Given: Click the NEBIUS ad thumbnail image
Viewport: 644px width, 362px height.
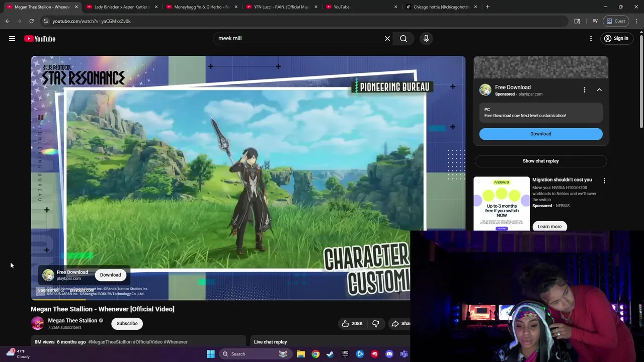Looking at the screenshot, I should [502, 204].
